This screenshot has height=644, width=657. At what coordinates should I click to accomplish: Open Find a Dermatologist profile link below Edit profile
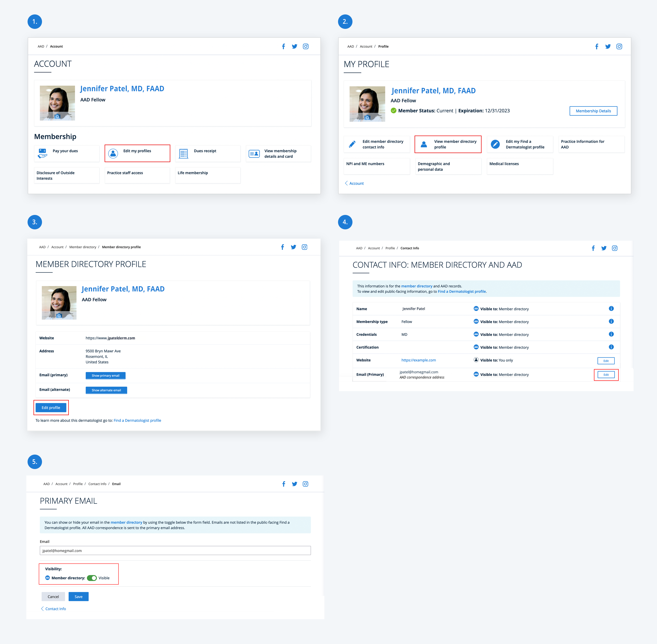coord(137,420)
